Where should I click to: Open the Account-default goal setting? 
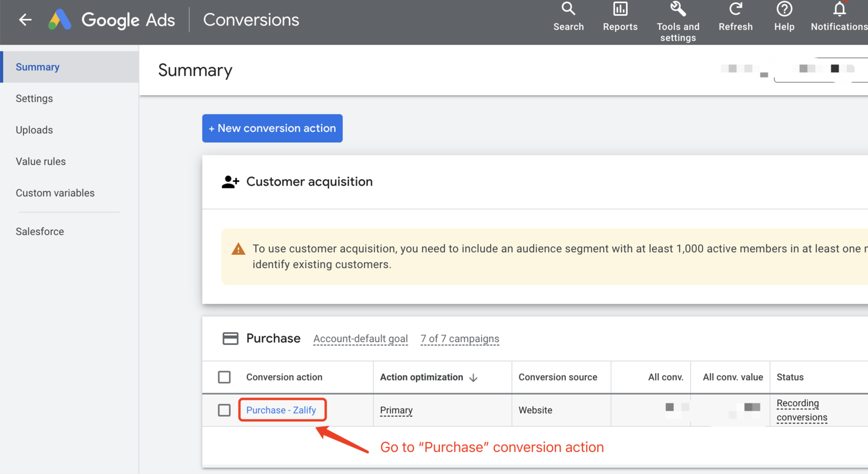pos(360,339)
